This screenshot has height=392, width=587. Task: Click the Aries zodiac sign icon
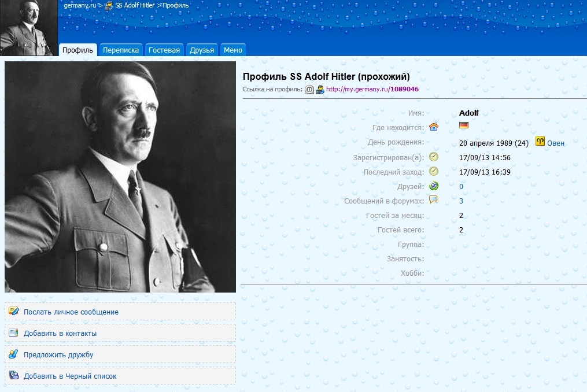coord(540,141)
